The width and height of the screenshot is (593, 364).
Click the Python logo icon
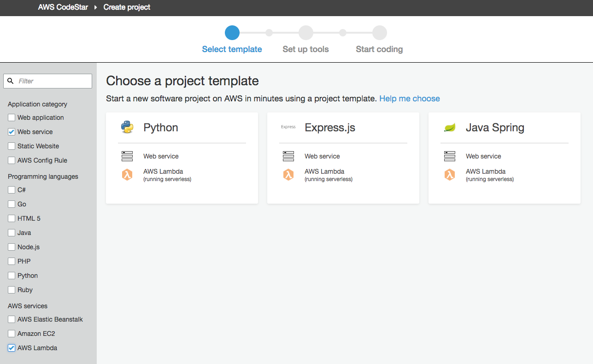click(127, 127)
